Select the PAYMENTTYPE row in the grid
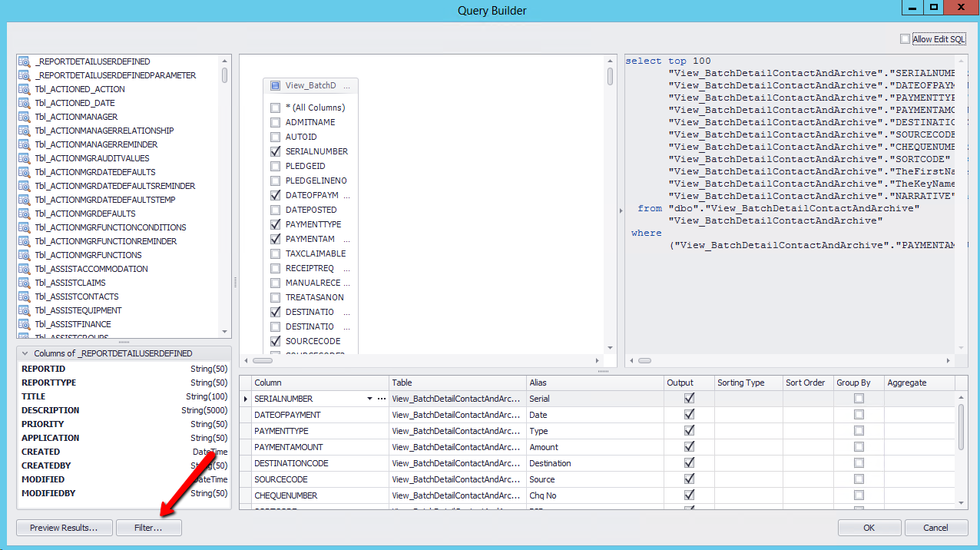This screenshot has width=980, height=550. coord(599,431)
